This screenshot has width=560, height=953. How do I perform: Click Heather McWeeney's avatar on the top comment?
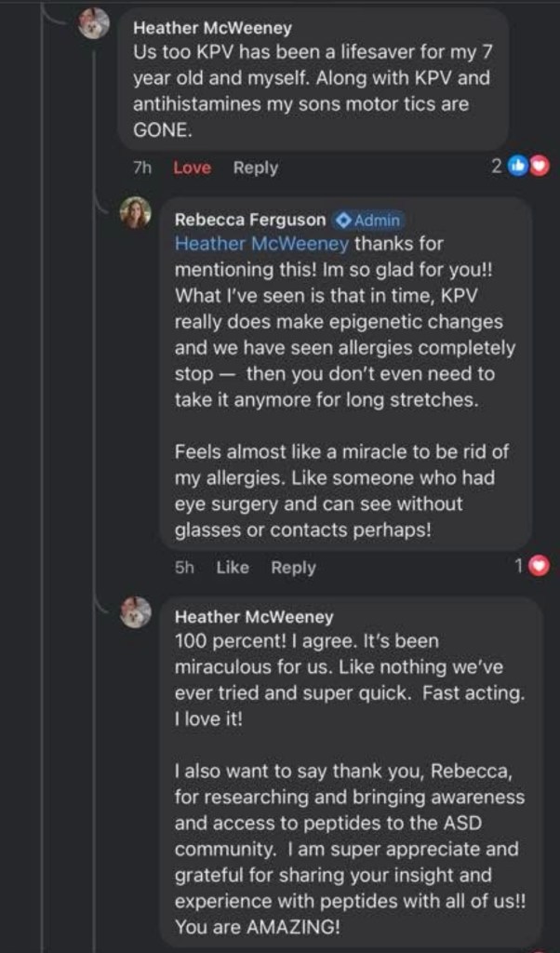[94, 24]
